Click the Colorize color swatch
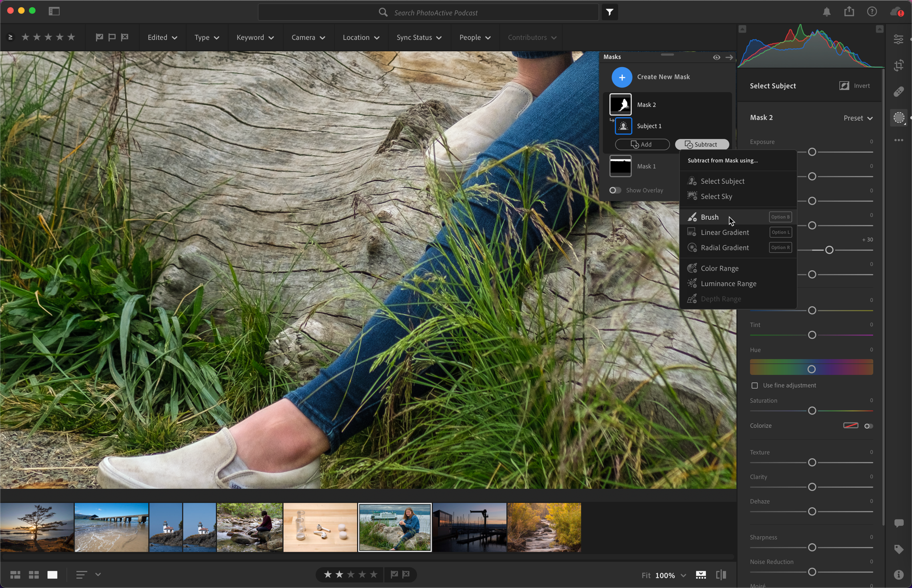Image resolution: width=912 pixels, height=588 pixels. (x=851, y=426)
